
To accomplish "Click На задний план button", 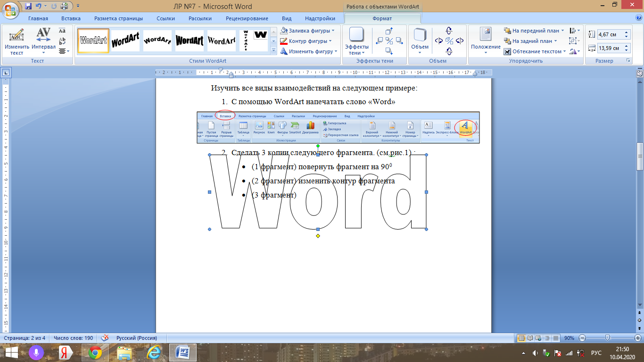I will click(x=530, y=41).
